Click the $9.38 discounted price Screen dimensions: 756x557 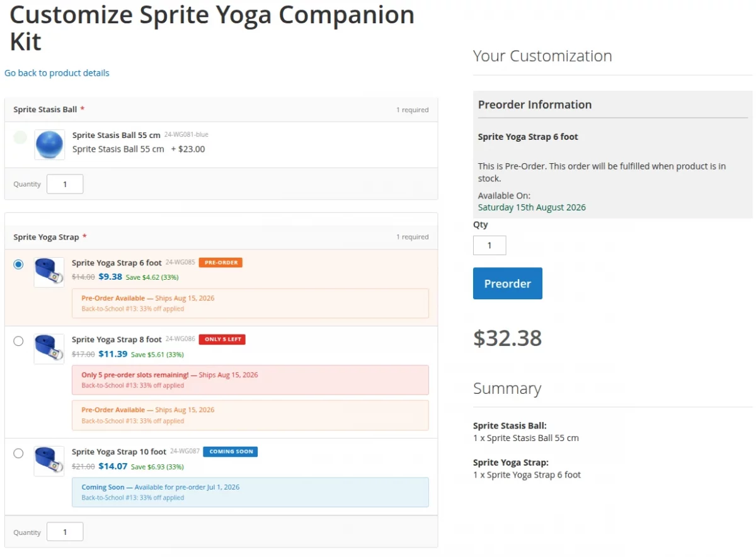[110, 277]
